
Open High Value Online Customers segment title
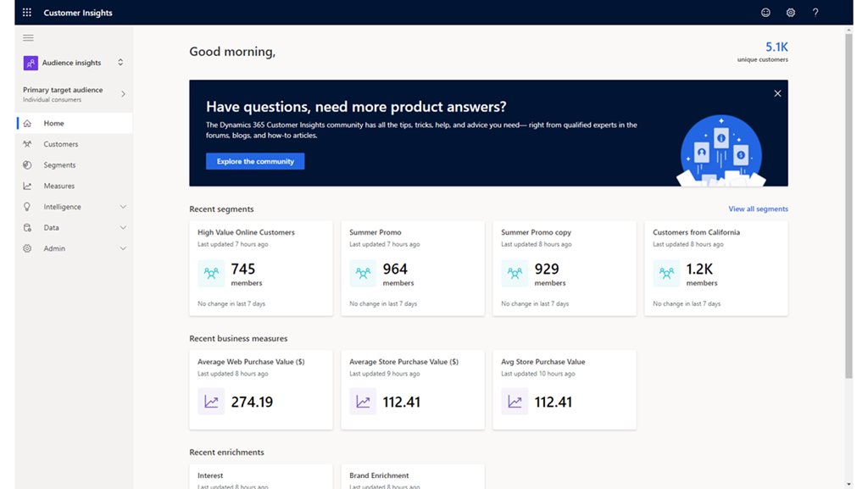[x=246, y=232]
